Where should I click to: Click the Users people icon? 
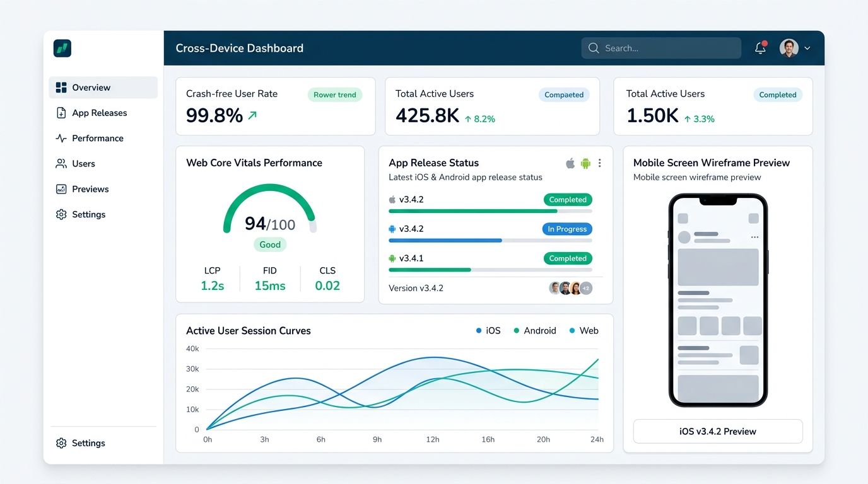pos(61,164)
